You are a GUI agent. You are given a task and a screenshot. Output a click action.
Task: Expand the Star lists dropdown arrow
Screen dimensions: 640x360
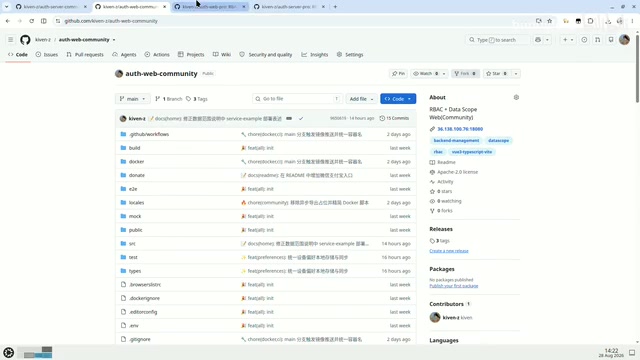516,73
